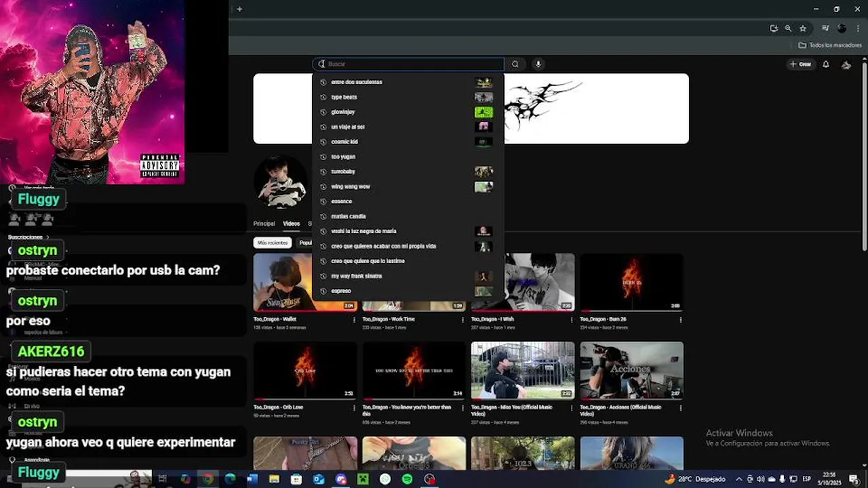This screenshot has height=488, width=868.
Task: Choose 'creo que quieren acabar con mi propia vida'
Action: click(x=407, y=246)
